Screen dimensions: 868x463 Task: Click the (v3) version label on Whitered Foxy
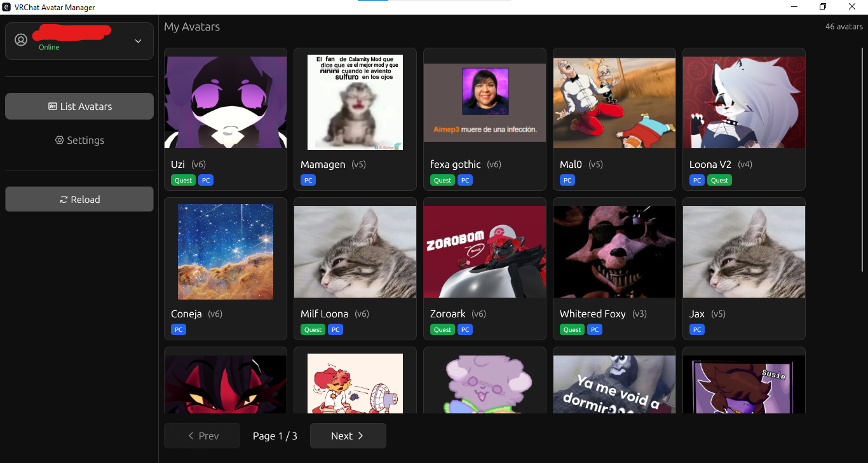click(639, 314)
